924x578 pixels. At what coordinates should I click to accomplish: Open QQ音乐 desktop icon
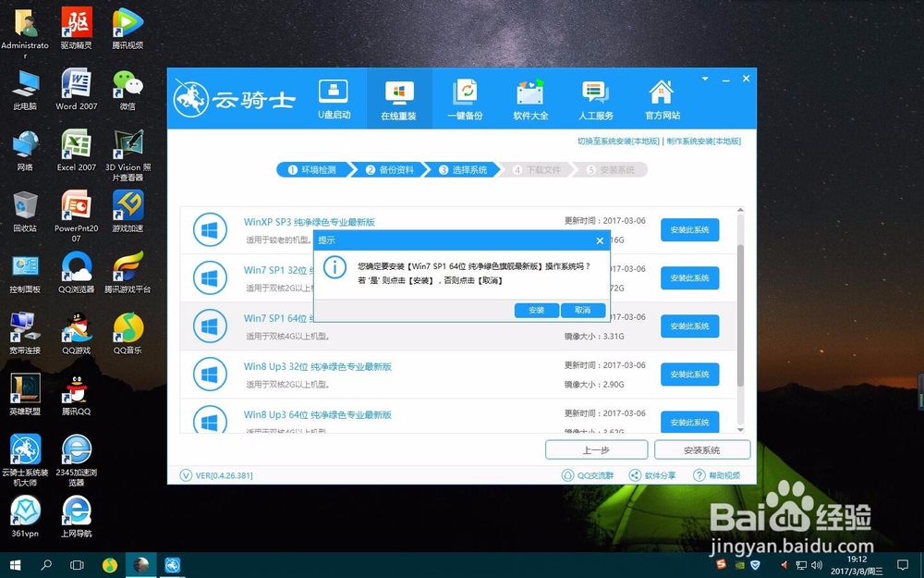(x=128, y=333)
